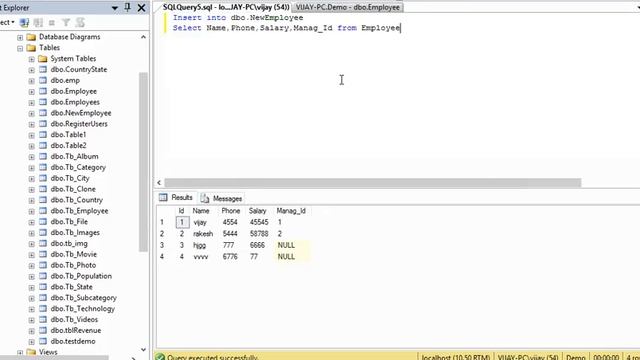Click the Manag_Id column header in results
This screenshot has width=640, height=360.
[291, 211]
